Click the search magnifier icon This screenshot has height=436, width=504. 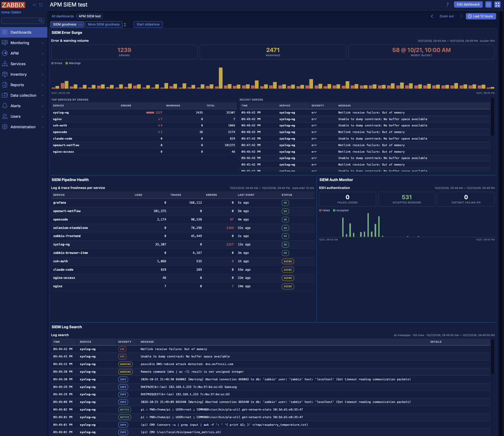point(41,20)
